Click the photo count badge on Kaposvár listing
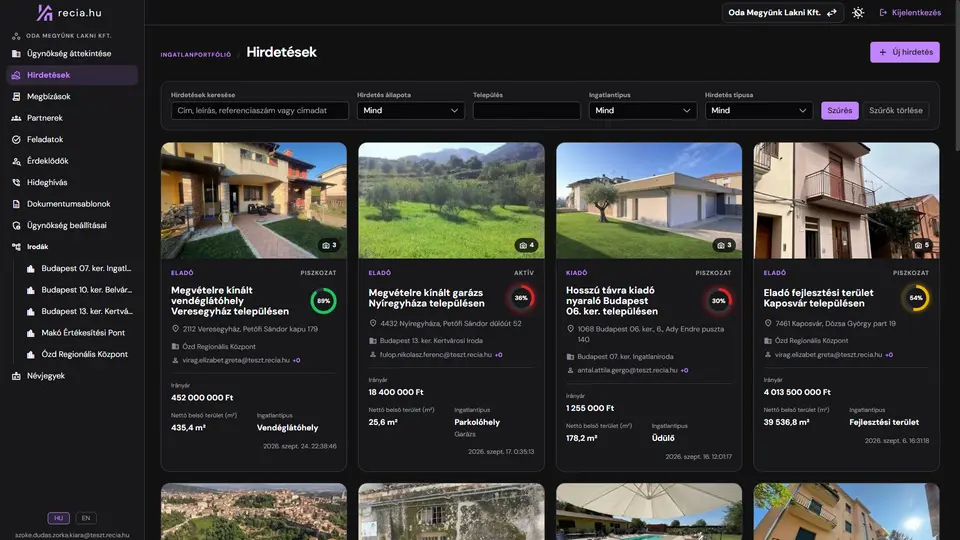Screen dimensions: 960x540 921,246
